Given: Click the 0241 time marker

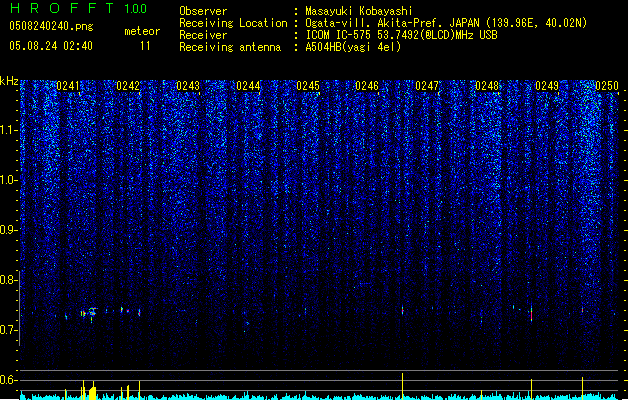Looking at the screenshot, I should (68, 86).
